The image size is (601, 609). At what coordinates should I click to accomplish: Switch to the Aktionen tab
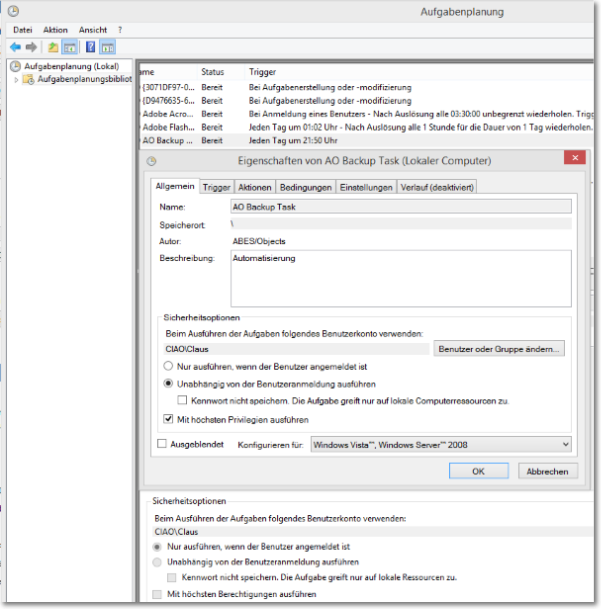254,187
